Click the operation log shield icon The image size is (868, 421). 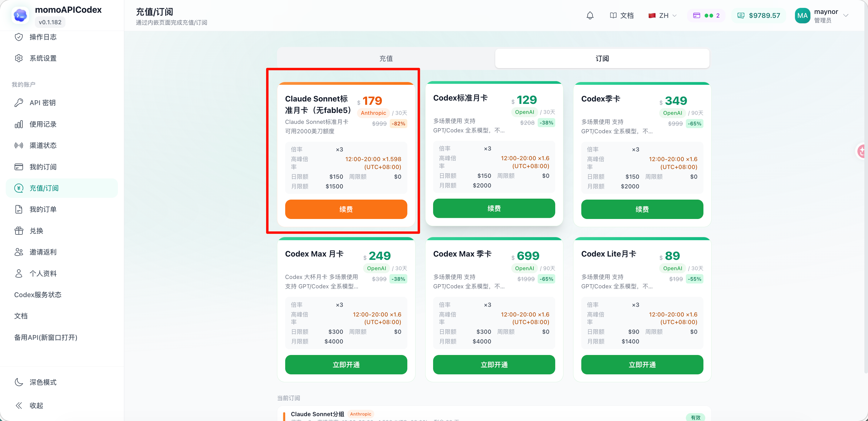point(19,37)
